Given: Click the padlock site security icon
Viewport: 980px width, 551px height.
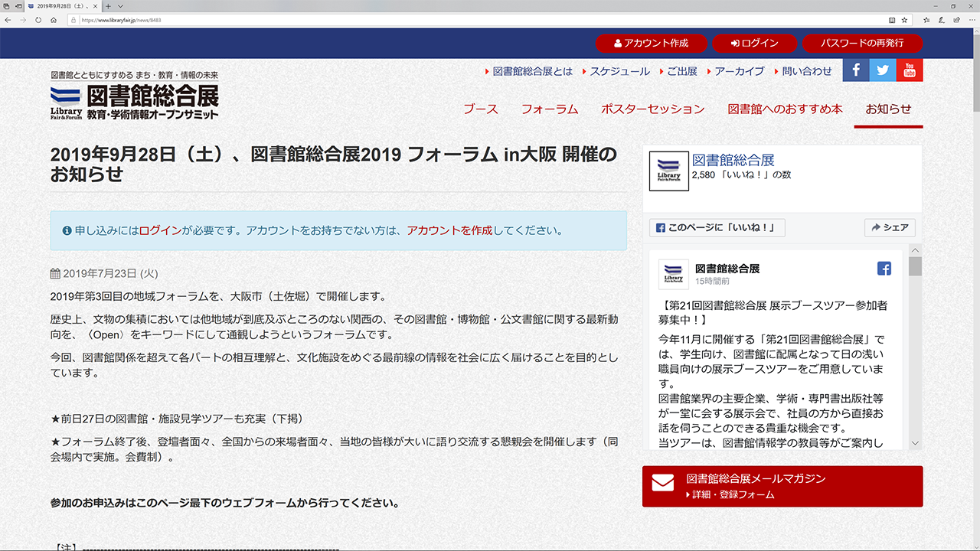Looking at the screenshot, I should pyautogui.click(x=73, y=20).
